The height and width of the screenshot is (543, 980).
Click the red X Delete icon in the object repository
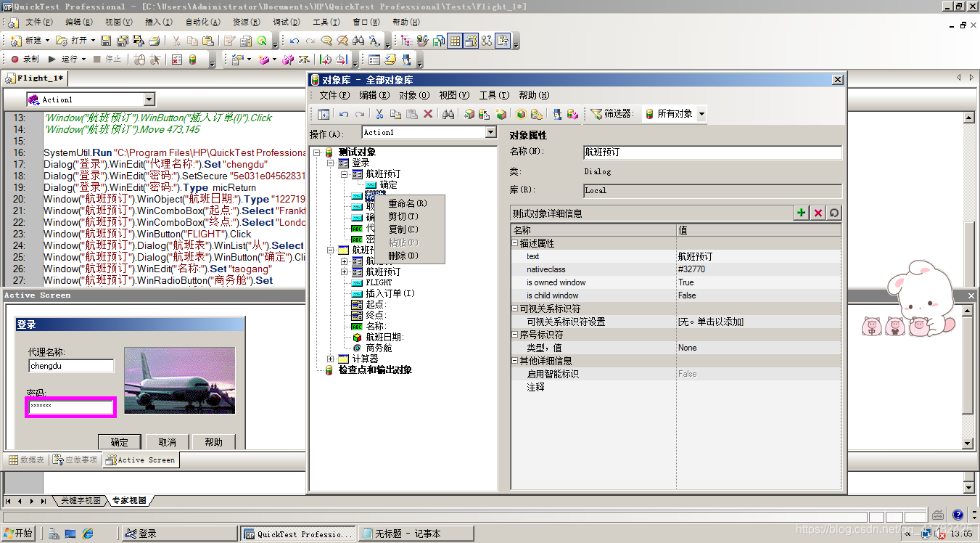pyautogui.click(x=428, y=114)
